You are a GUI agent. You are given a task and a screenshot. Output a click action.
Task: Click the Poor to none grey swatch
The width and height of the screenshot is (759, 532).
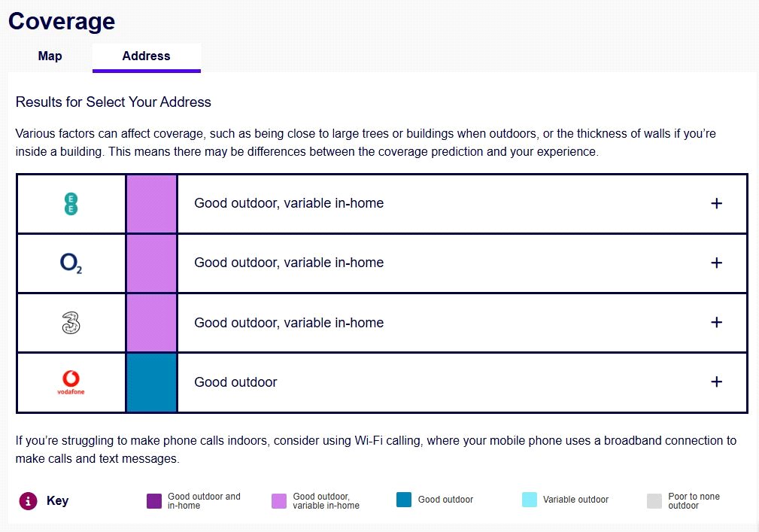(x=654, y=500)
